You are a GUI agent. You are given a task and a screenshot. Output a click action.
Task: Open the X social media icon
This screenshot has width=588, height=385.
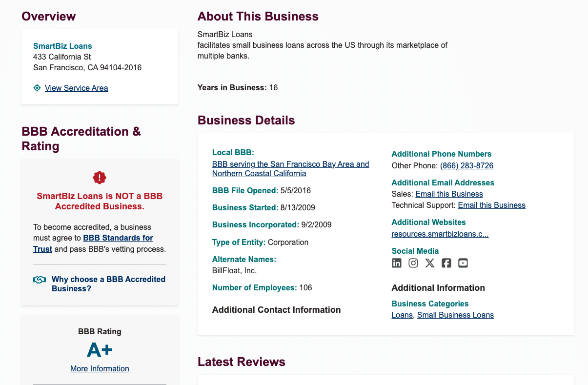pyautogui.click(x=429, y=263)
